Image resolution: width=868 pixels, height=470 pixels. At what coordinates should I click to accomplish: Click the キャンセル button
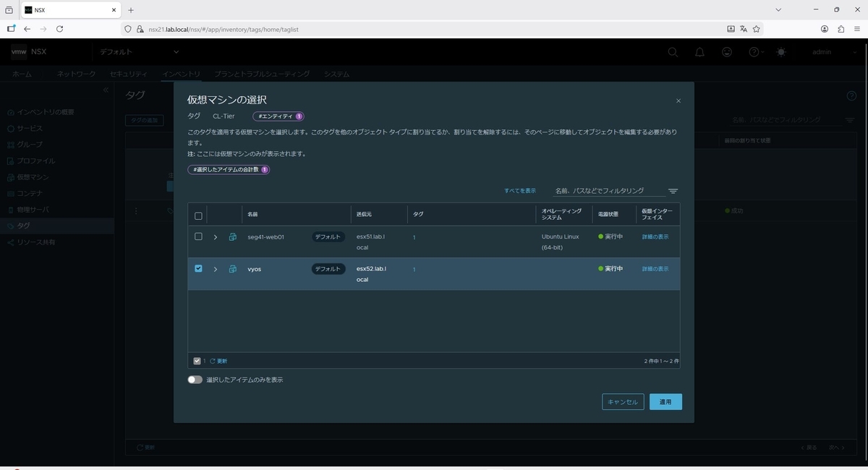pyautogui.click(x=623, y=402)
